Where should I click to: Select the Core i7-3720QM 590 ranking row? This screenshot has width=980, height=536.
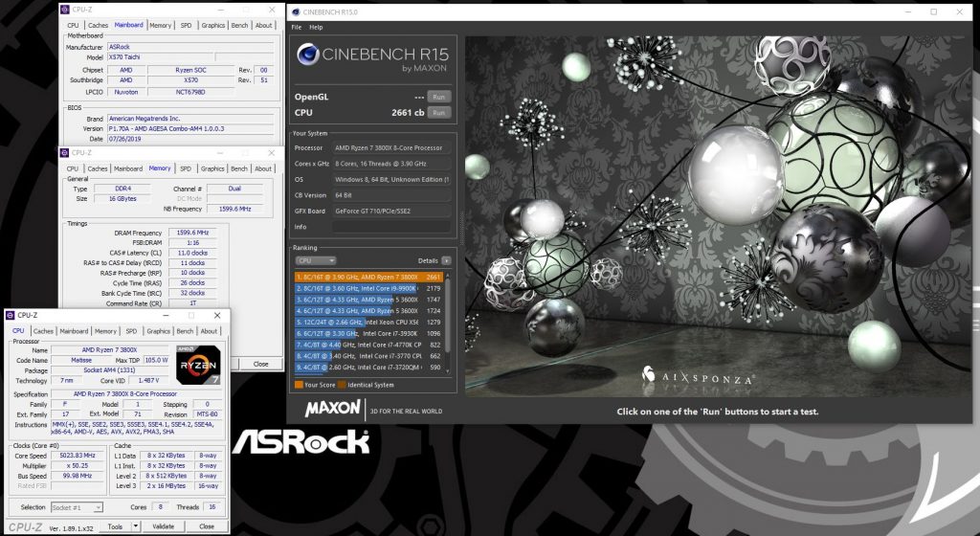(368, 367)
